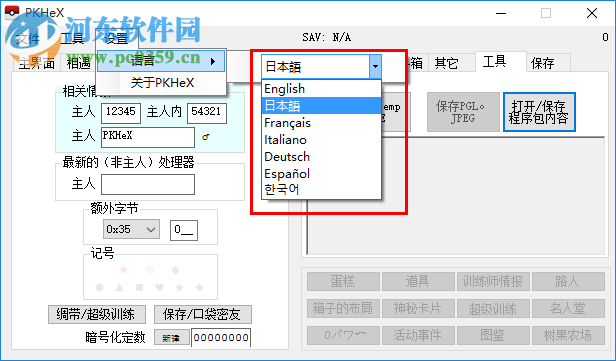616x361 pixels.
Task: Click the 蛋糕 button
Action: point(343,281)
